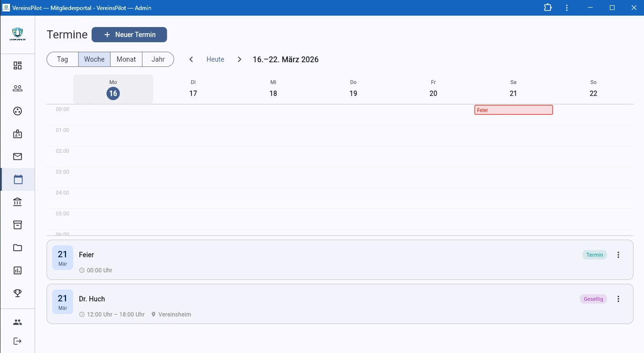Click the ID badge icon in sidebar
Image resolution: width=644 pixels, height=353 pixels.
click(x=18, y=134)
